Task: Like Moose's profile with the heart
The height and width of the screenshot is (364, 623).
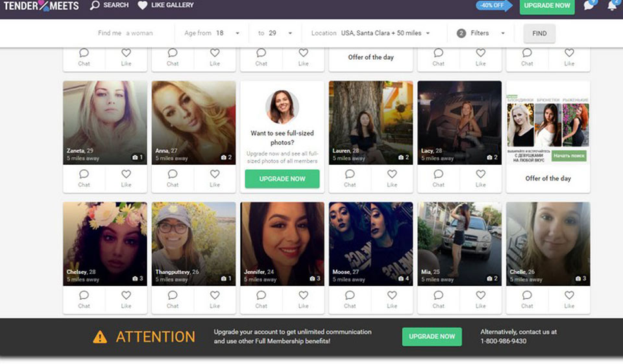Action: 392,296
